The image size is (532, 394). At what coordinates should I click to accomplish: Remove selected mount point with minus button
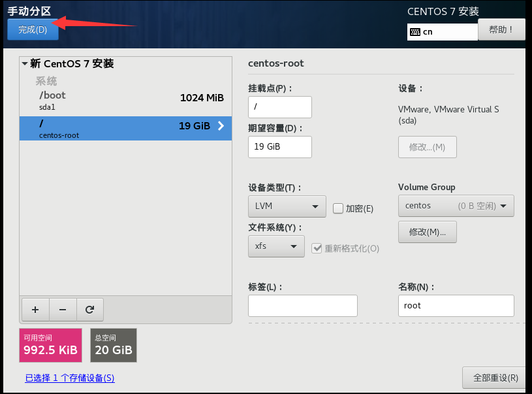(63, 310)
